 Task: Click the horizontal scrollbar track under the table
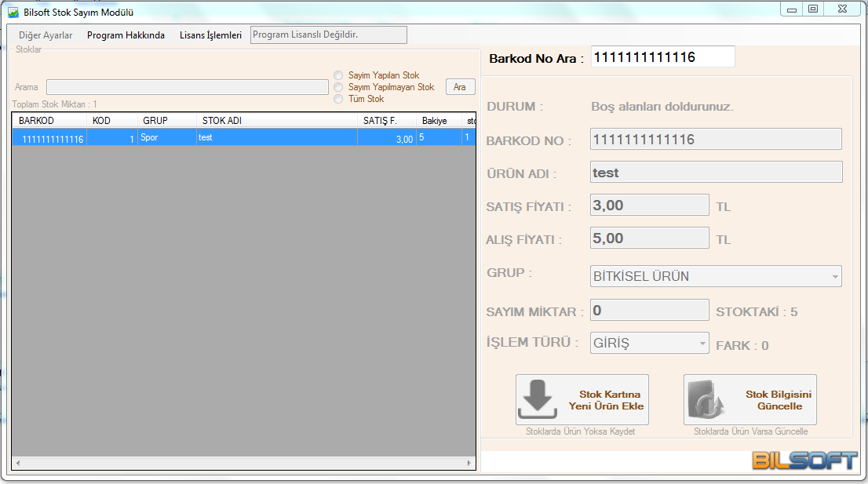[243, 463]
